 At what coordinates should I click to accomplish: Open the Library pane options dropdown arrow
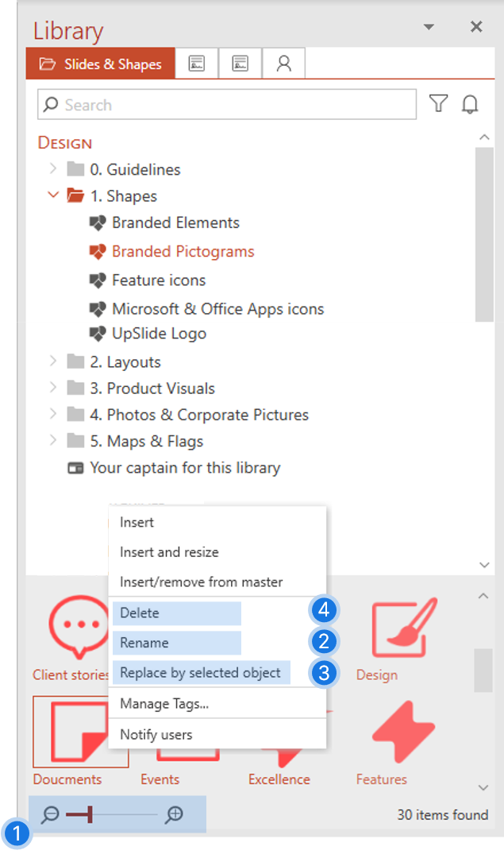click(x=429, y=27)
